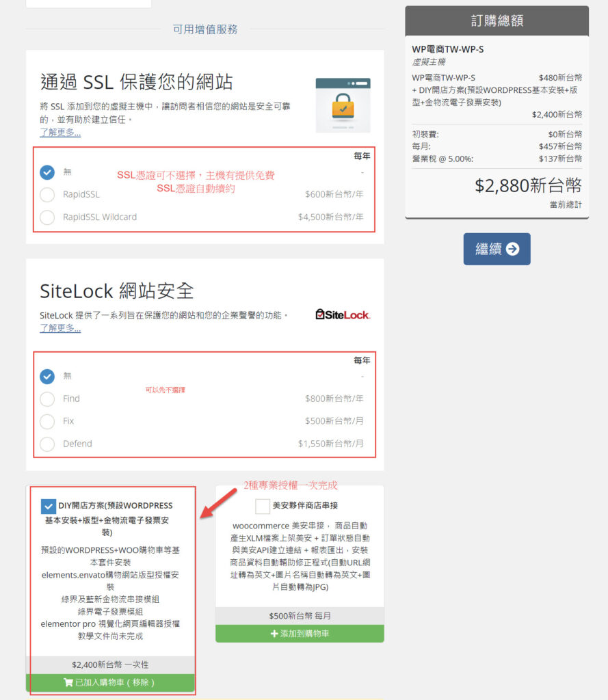Screen dimensions: 608x700
Task: Click the SiteLock logo
Action: tap(342, 314)
